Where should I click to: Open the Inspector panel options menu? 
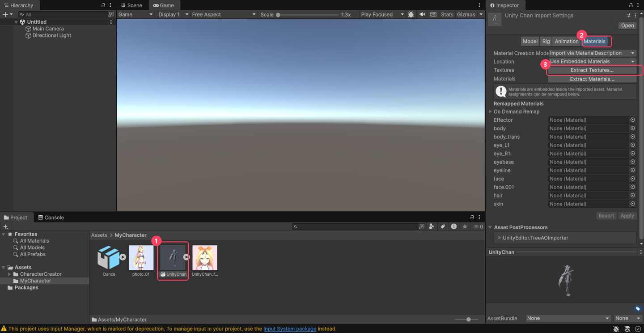[x=638, y=5]
